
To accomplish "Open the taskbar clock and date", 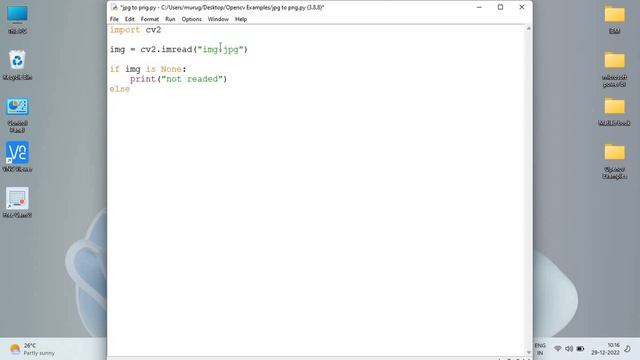I will coord(606,349).
